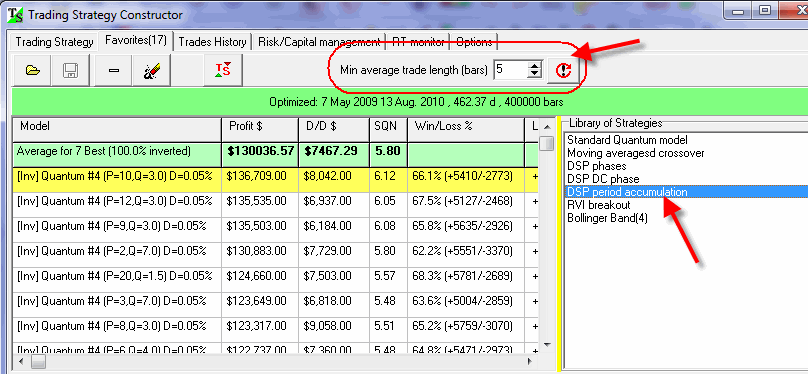Click the min average trade length field
The width and height of the screenshot is (808, 374).
pos(510,70)
